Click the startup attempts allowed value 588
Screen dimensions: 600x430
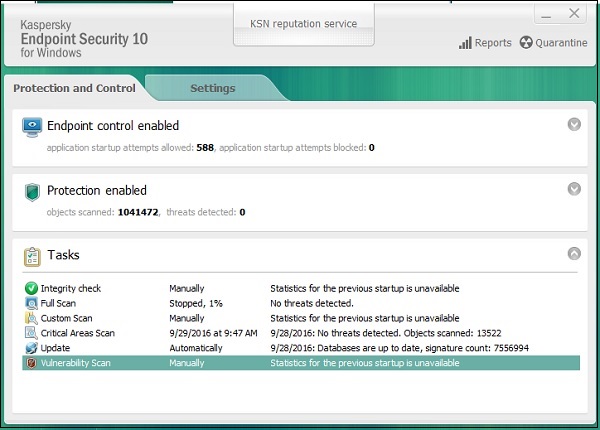tap(205, 148)
